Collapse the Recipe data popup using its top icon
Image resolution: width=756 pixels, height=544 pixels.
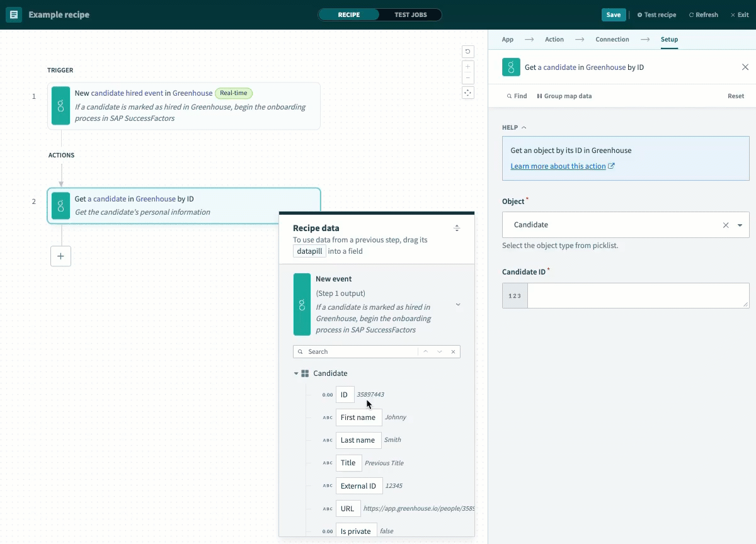pyautogui.click(x=457, y=228)
